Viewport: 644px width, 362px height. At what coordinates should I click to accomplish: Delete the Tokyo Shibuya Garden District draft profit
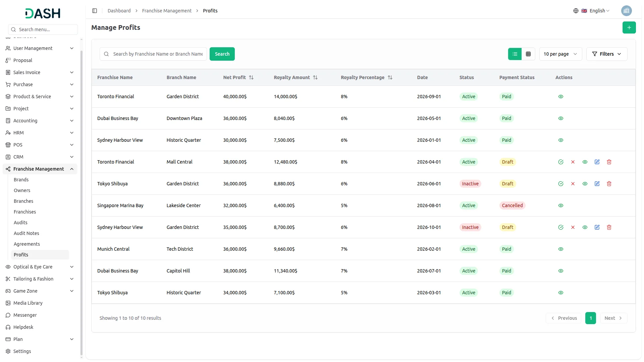coord(609,184)
